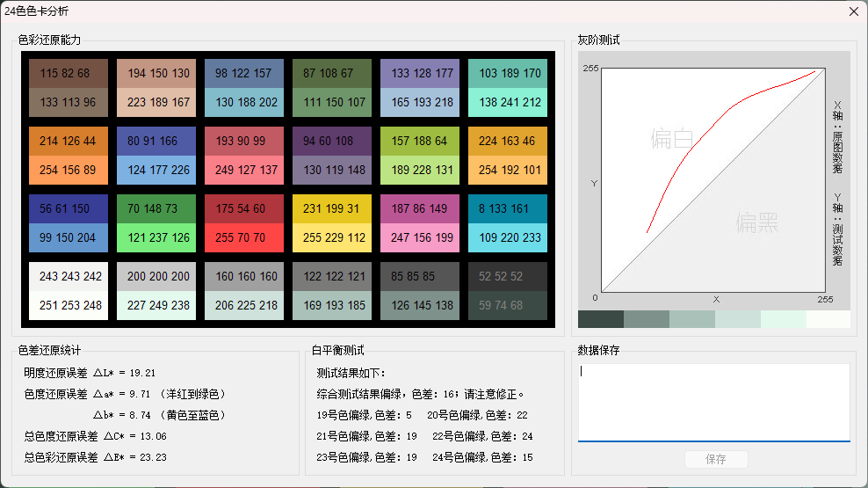
Task: Click the 偏黑 label in the chart
Action: (757, 222)
